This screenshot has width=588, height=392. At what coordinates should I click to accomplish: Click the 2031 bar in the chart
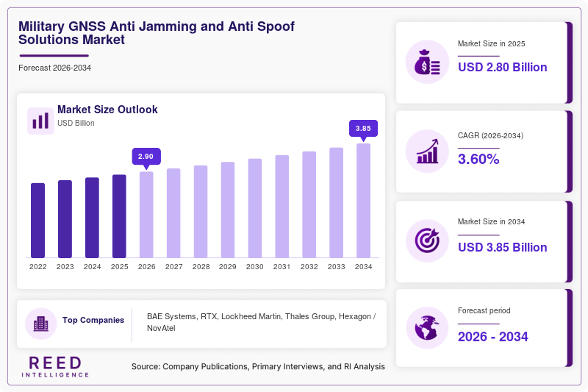[282, 207]
